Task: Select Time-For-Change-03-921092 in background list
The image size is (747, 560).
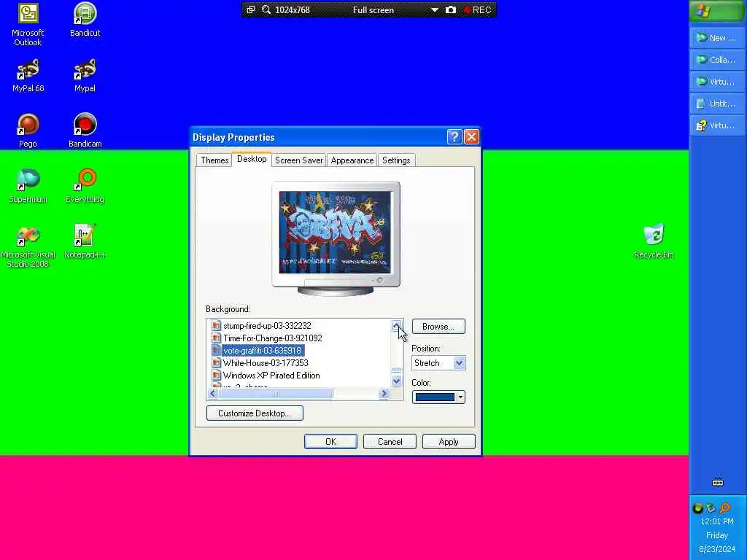Action: 273,338
